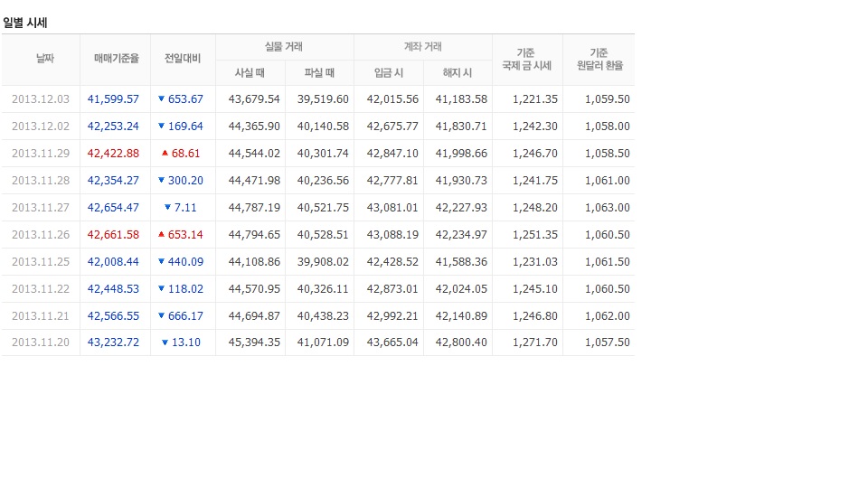Click the gold price 1,271.70
Image resolution: width=868 pixels, height=488 pixels.
coord(534,343)
